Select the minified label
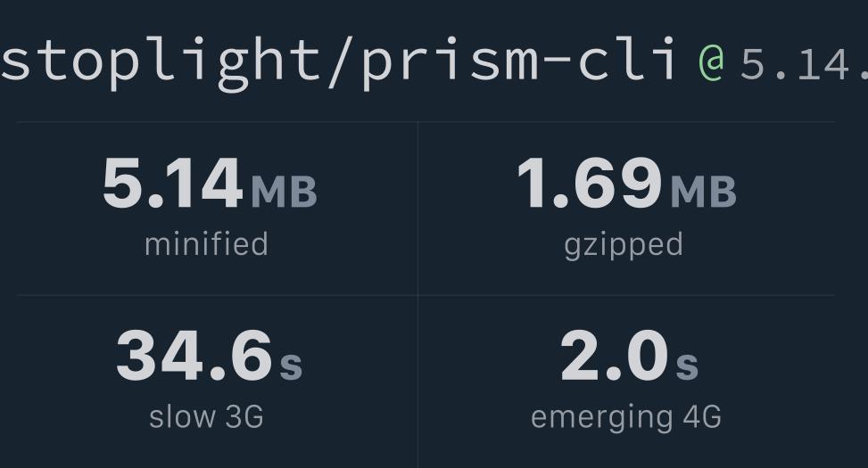This screenshot has height=468, width=868. (206, 244)
